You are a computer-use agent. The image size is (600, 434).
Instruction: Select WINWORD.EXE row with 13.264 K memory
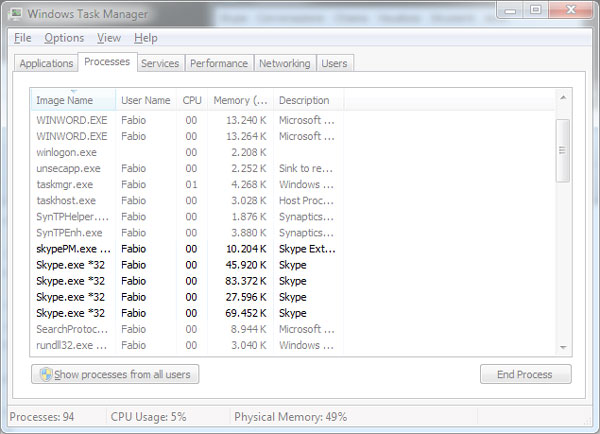(187, 136)
